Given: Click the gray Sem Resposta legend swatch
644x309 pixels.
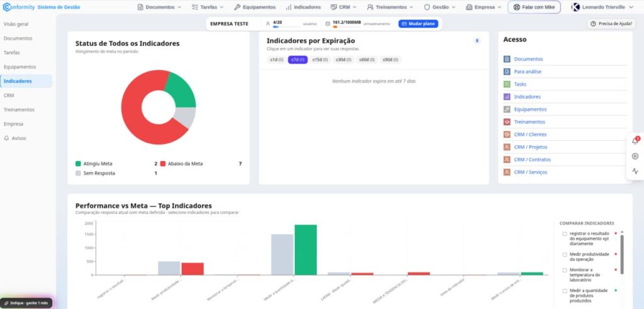Looking at the screenshot, I should 78,174.
